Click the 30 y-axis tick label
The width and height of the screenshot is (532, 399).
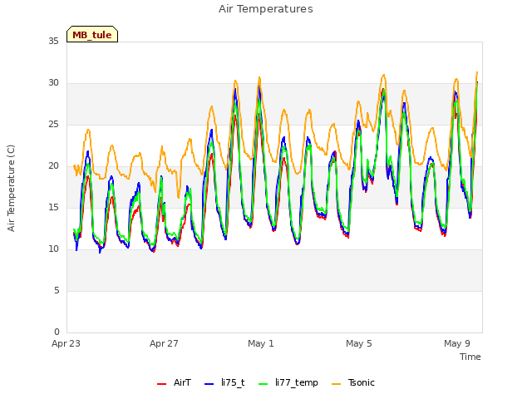click(53, 83)
